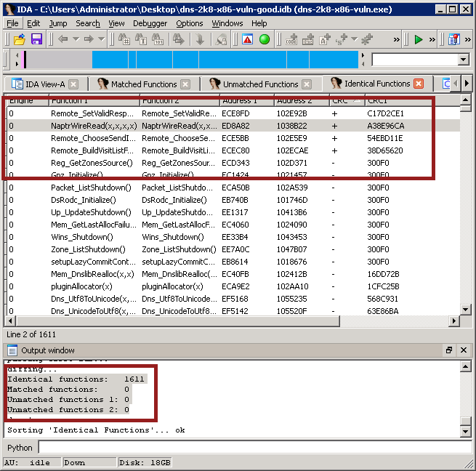Select the NaptrWireRead(x,x,x,x) function row
The height and width of the screenshot is (471, 476).
click(233, 126)
